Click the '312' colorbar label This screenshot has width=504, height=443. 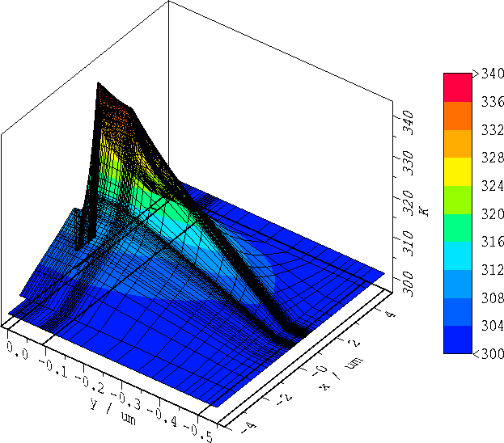tap(493, 270)
